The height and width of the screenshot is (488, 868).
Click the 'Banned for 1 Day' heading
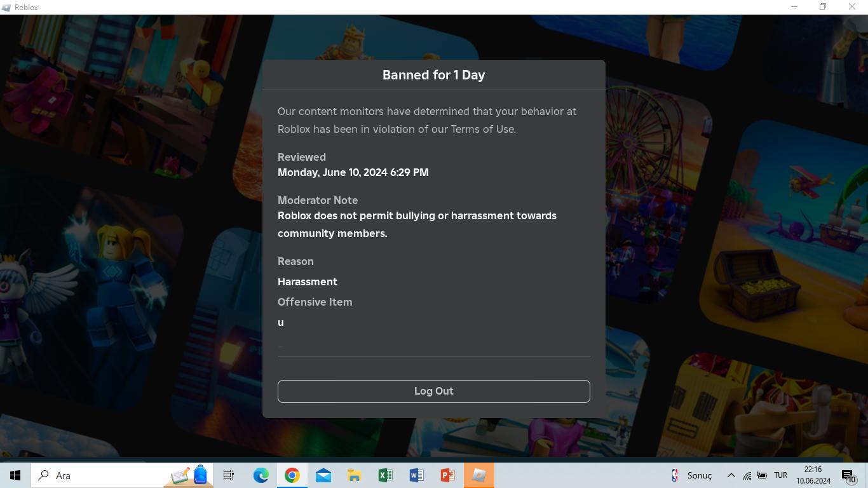pyautogui.click(x=433, y=75)
